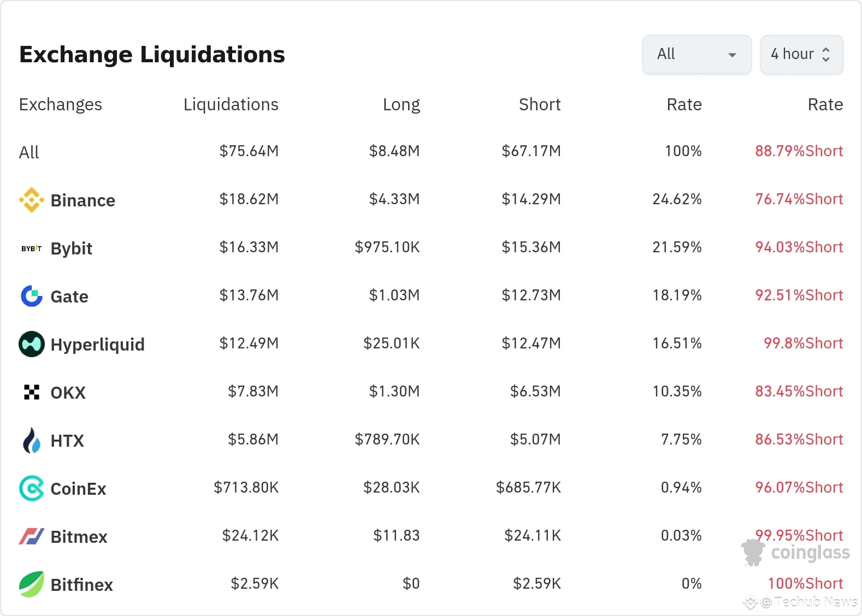Click the Bybit logo icon
Screen dimensions: 862x616
coord(31,248)
